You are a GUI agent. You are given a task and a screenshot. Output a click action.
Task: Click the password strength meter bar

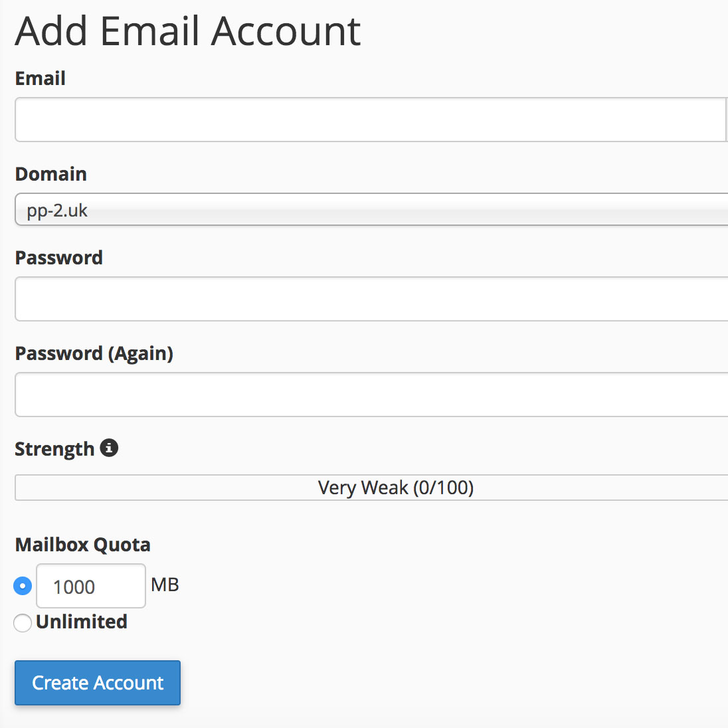coord(199,488)
